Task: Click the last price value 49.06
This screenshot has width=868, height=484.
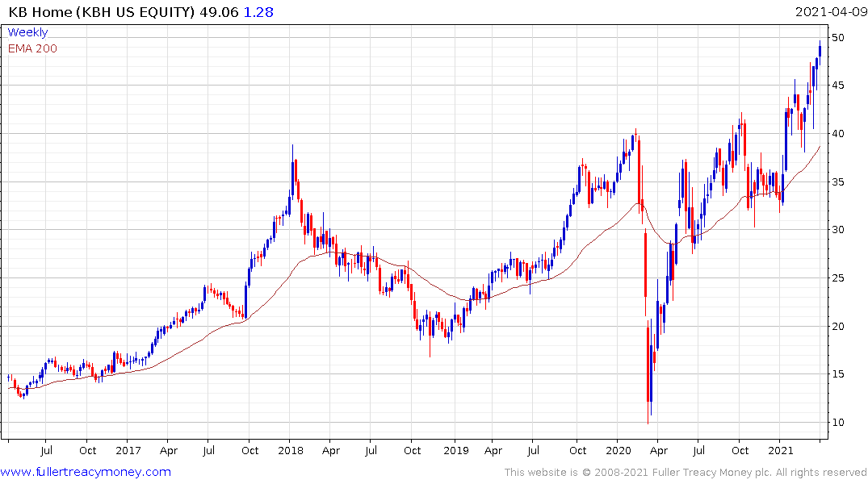Action: (219, 12)
